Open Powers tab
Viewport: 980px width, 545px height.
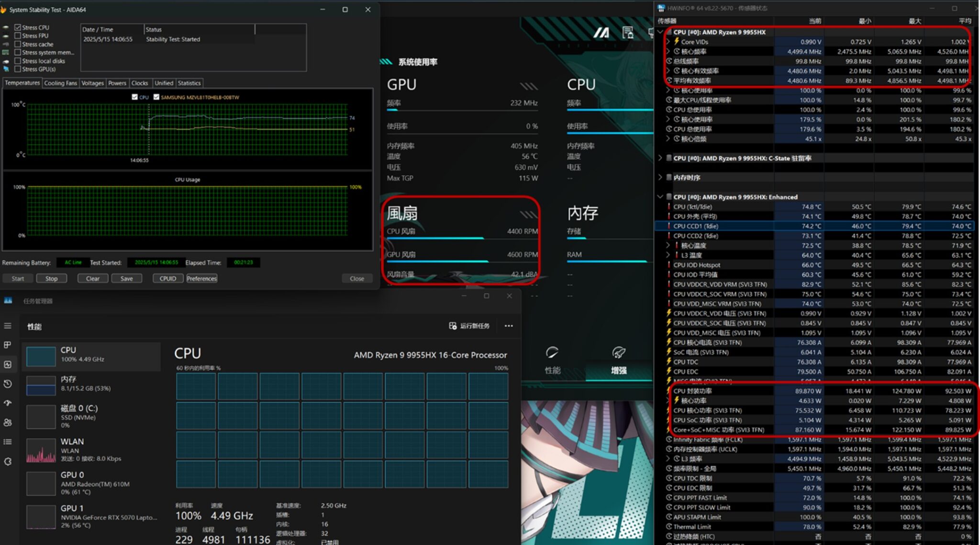coord(117,83)
